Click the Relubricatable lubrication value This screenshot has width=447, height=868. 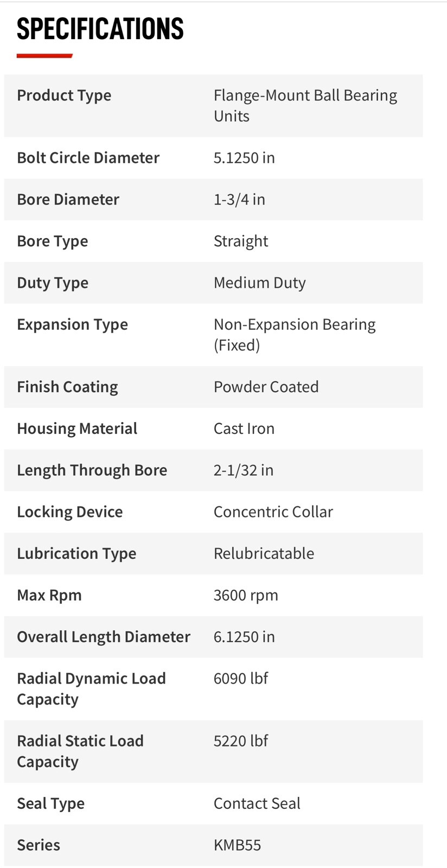click(264, 554)
